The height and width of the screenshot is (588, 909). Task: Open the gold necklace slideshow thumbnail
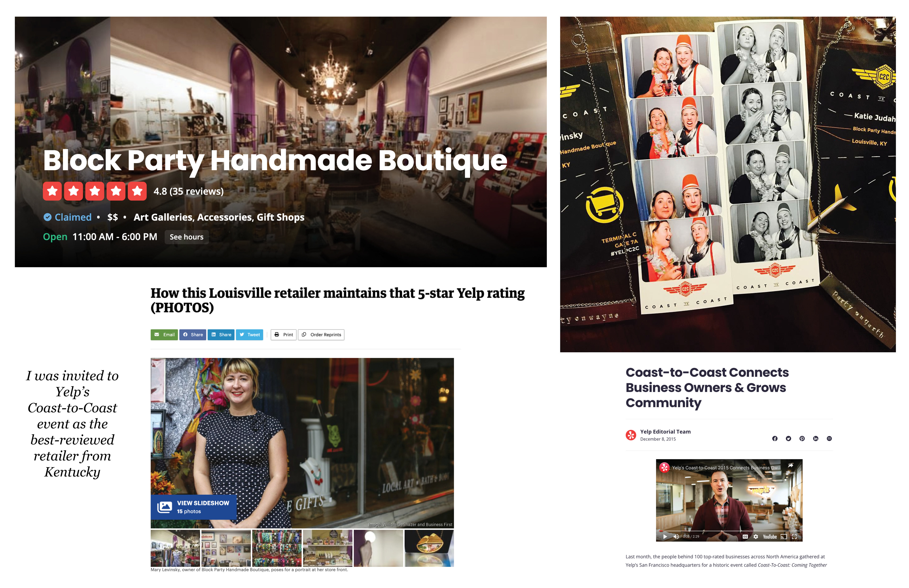(429, 548)
